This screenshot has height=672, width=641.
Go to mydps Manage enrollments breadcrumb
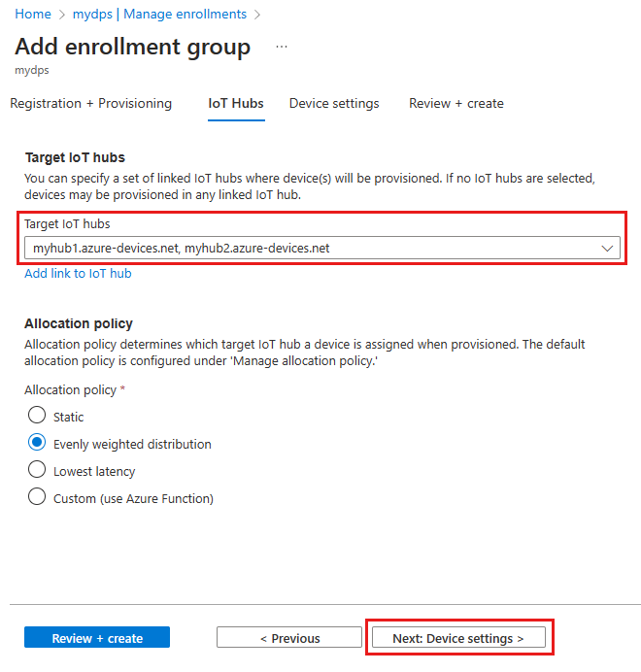(160, 15)
